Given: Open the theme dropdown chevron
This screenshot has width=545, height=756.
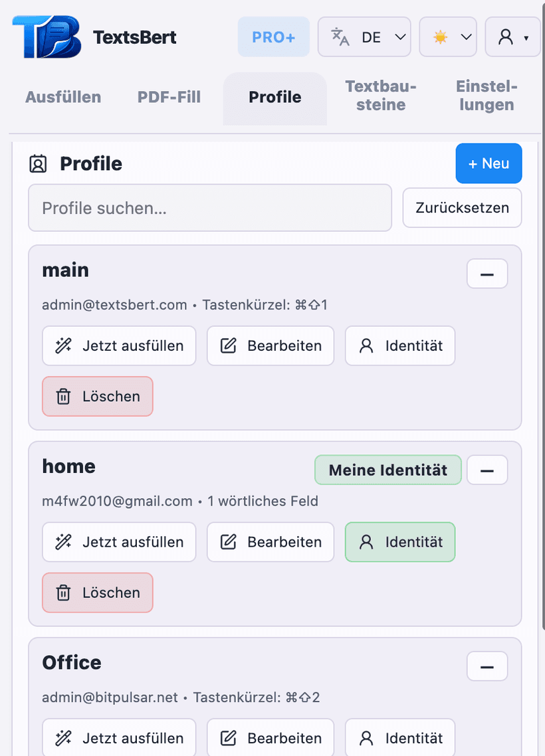Looking at the screenshot, I should [x=466, y=37].
